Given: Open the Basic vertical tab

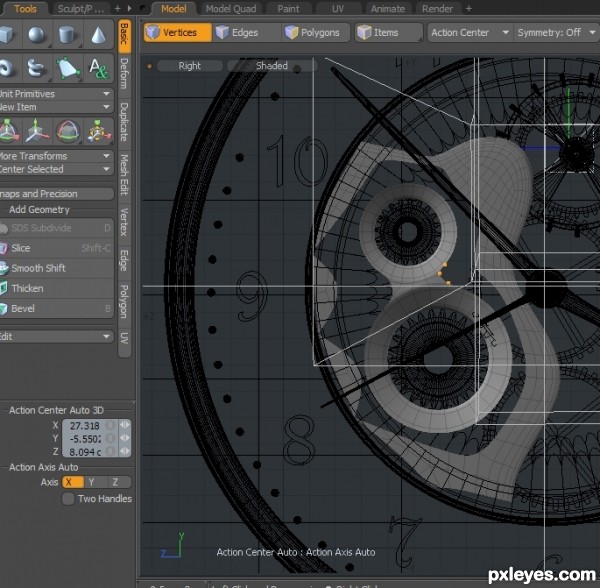Looking at the screenshot, I should pos(124,36).
